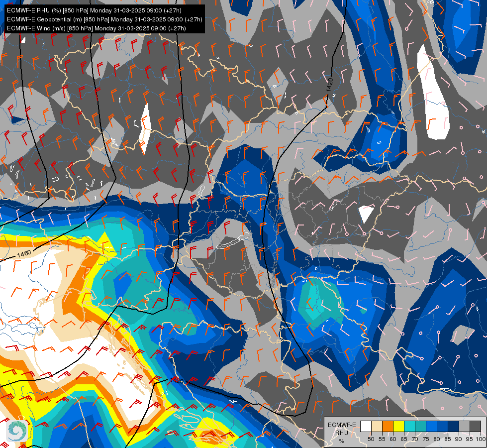This screenshot has width=487, height=448.
Task: Click the beige 50-55 legend swatch
Action: click(377, 426)
